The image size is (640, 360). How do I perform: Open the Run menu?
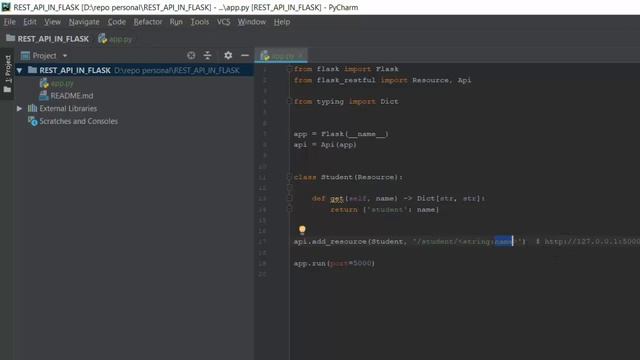coord(176,22)
